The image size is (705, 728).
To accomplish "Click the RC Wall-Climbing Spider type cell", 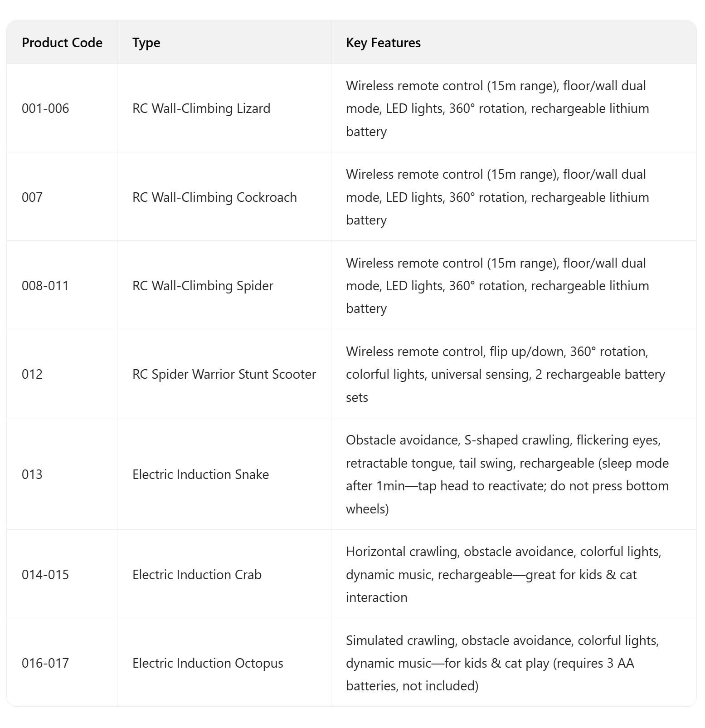I will click(x=203, y=286).
